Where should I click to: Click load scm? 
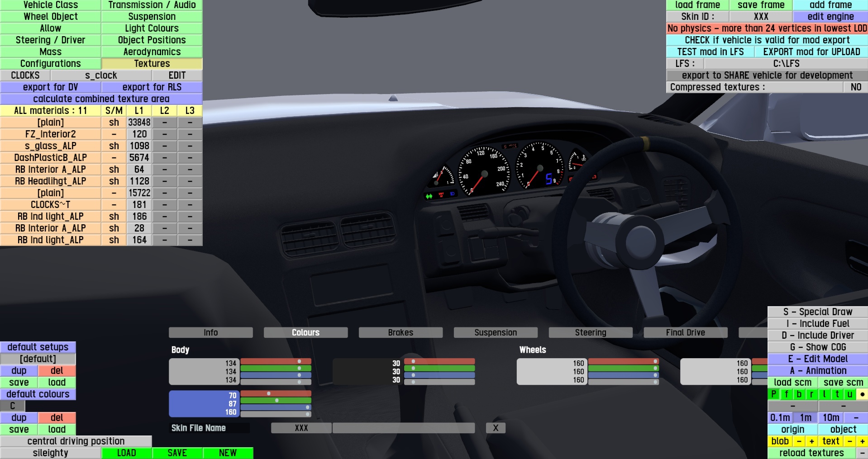792,382
